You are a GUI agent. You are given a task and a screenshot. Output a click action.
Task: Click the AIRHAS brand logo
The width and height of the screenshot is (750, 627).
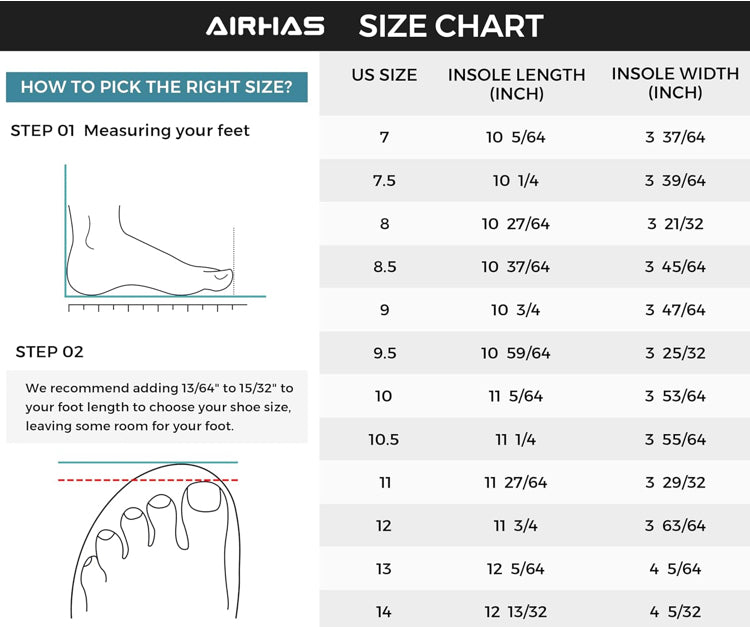click(265, 26)
